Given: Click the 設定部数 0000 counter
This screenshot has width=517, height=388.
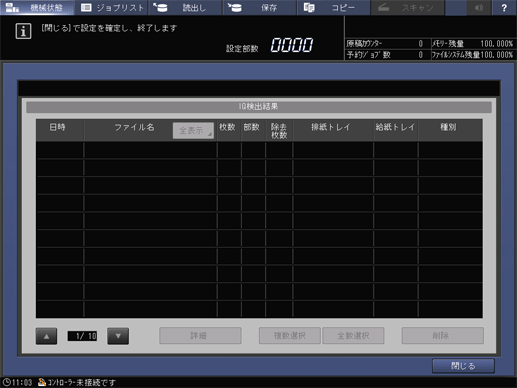Looking at the screenshot, I should tap(292, 45).
